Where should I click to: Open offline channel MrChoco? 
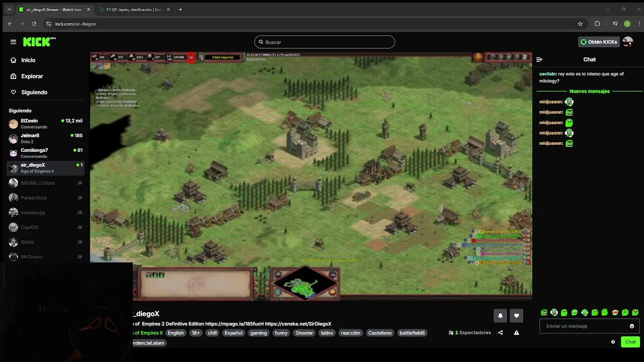coord(45,256)
